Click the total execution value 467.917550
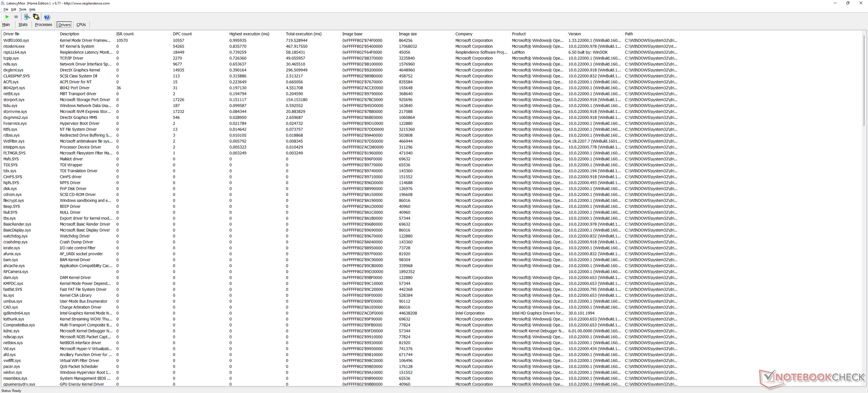 click(297, 47)
